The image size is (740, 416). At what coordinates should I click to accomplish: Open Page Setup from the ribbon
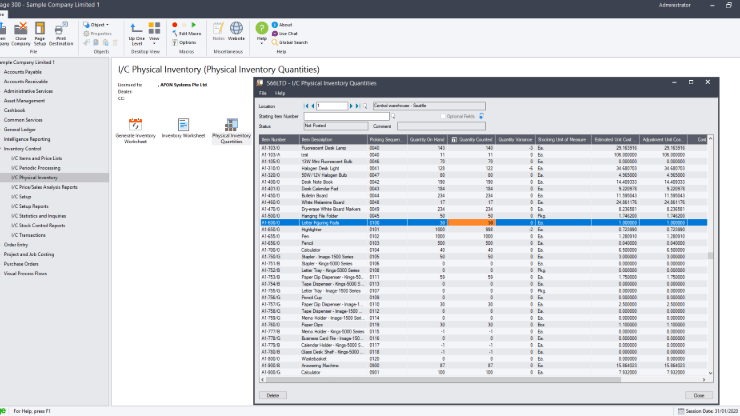(40, 33)
